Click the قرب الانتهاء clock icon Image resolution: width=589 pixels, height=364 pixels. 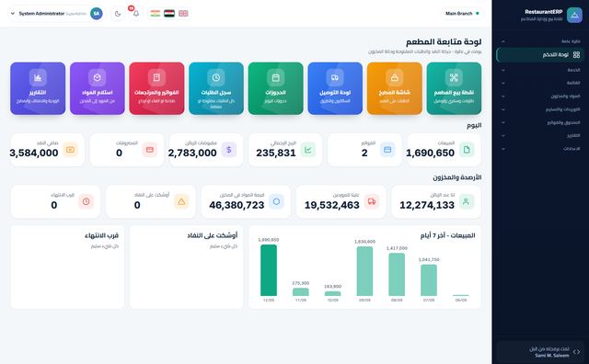(x=86, y=201)
